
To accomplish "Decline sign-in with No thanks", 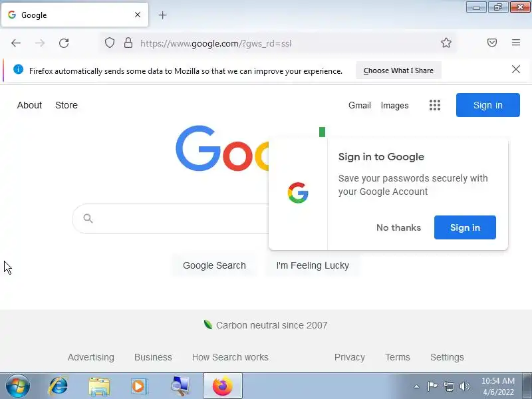I will point(398,227).
